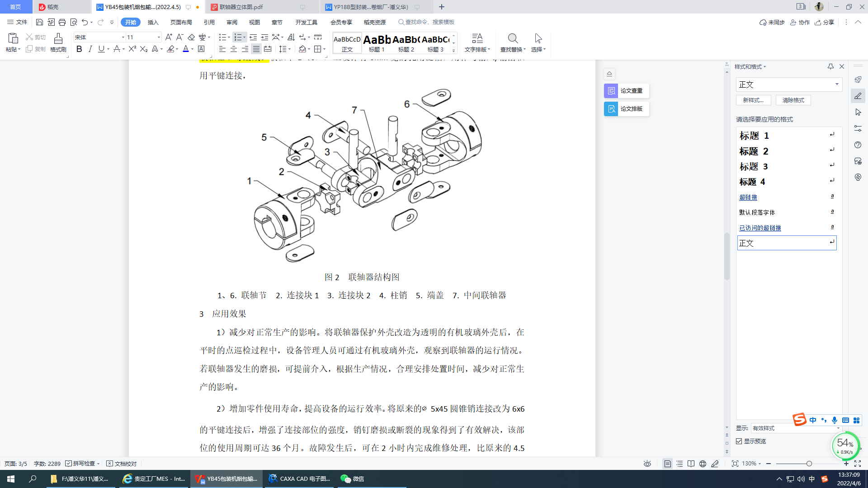Click the Format Painter tool

point(58,42)
